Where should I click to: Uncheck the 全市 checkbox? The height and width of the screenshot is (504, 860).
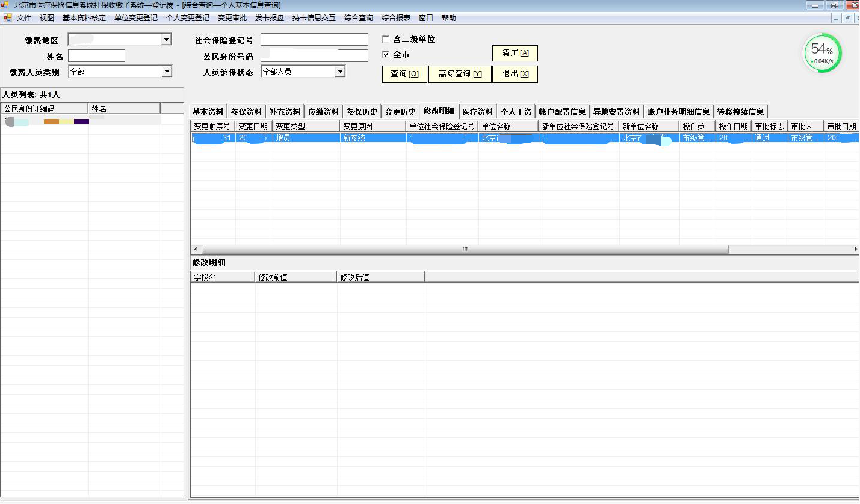386,55
